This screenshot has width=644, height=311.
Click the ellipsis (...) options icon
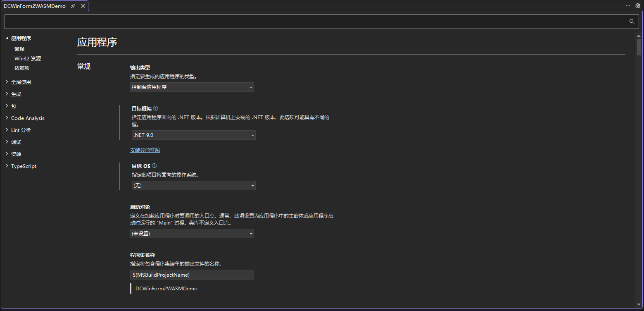pos(627,6)
